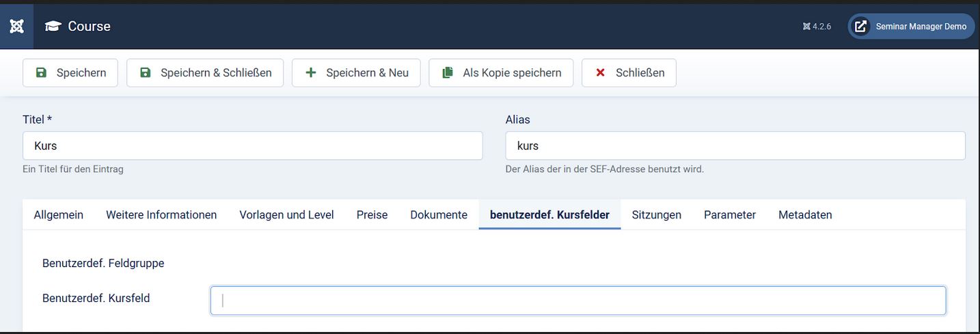Select the Vorlagen und Level tab
Screen dimensions: 980x334
click(x=286, y=214)
